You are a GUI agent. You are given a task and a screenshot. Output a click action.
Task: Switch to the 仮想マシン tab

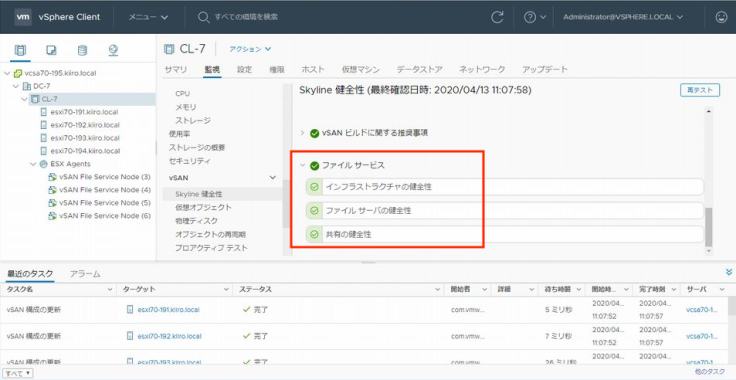coord(360,69)
